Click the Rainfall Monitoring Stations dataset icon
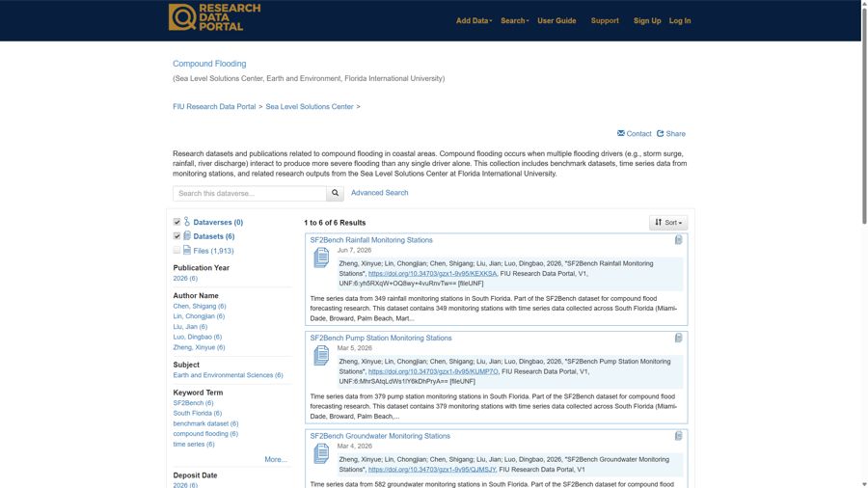The image size is (868, 488). 321,258
